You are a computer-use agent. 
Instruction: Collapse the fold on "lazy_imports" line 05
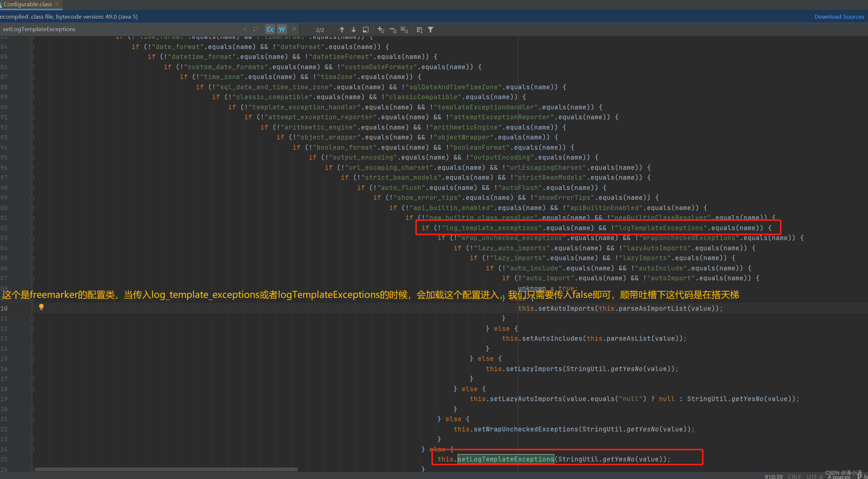pyautogui.click(x=32, y=258)
